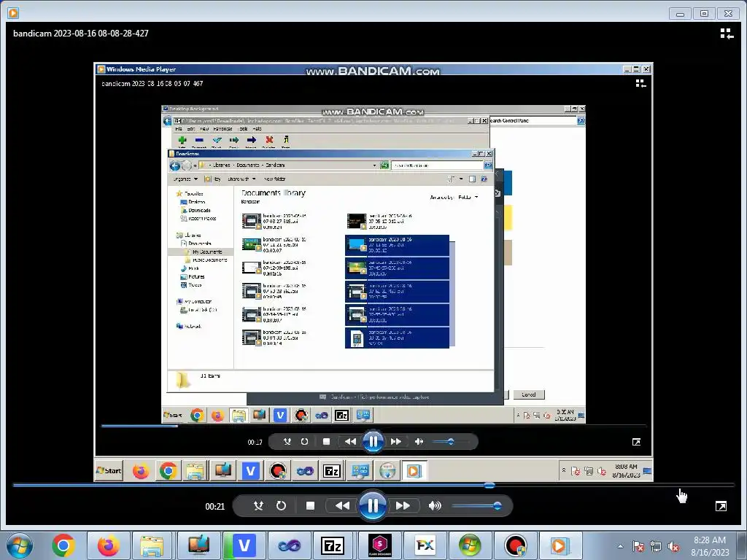The height and width of the screenshot is (560, 747).
Task: Click the muted speaker icon in the system tray
Action: (x=673, y=546)
